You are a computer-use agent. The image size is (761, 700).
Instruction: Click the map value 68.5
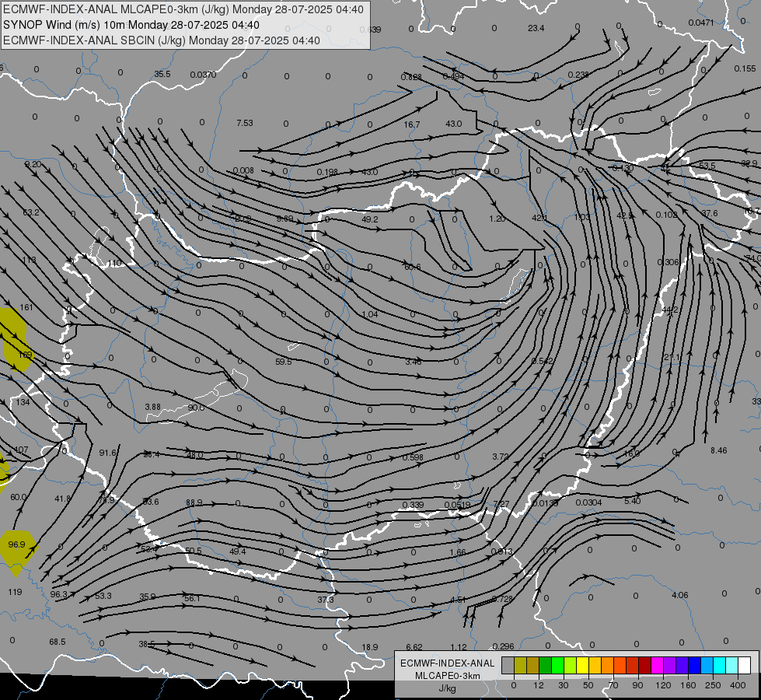57,642
